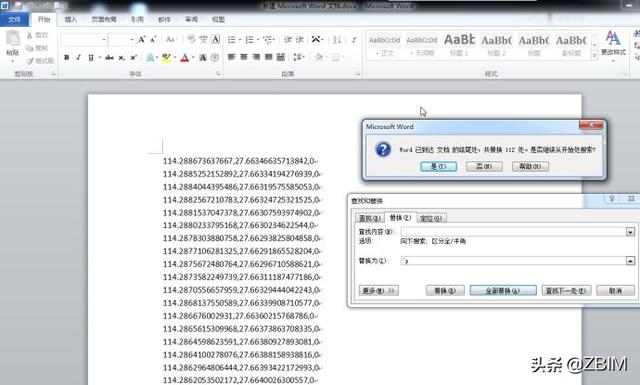Screen dimensions: 640x385
Task: Switch to the Mailings (邮件) tab
Action: (x=164, y=20)
